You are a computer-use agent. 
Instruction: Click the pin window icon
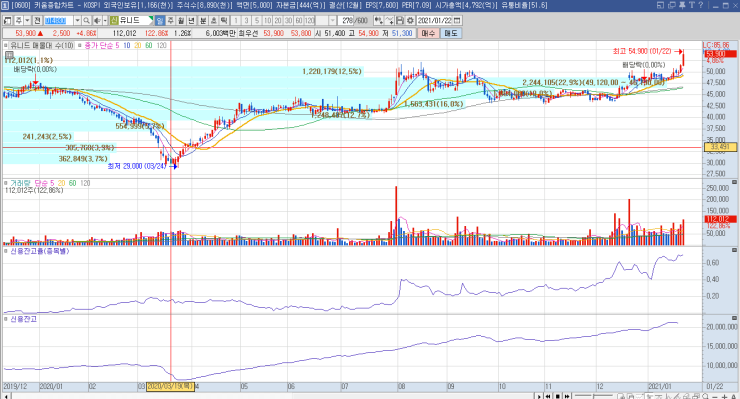[x=682, y=5]
